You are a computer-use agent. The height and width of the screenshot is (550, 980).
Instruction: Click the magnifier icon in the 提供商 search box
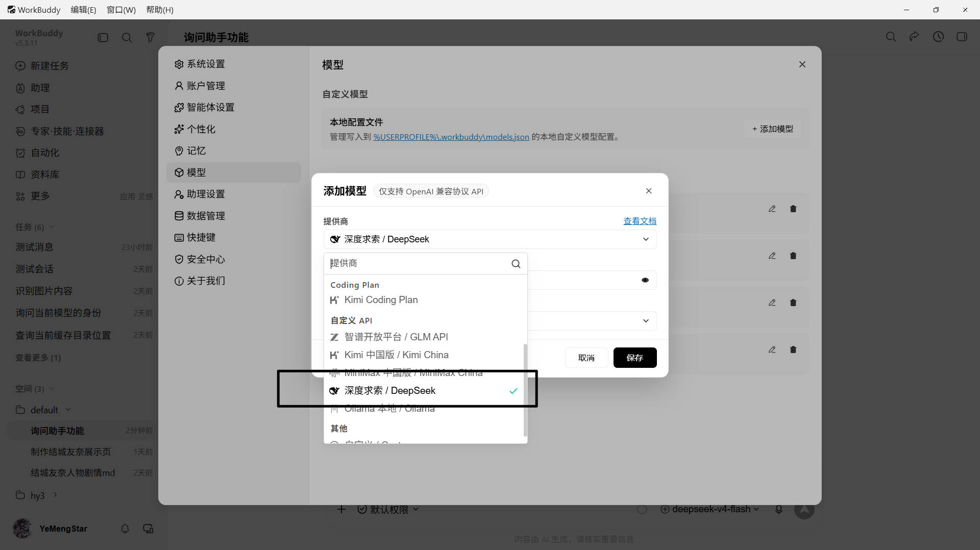(x=516, y=263)
